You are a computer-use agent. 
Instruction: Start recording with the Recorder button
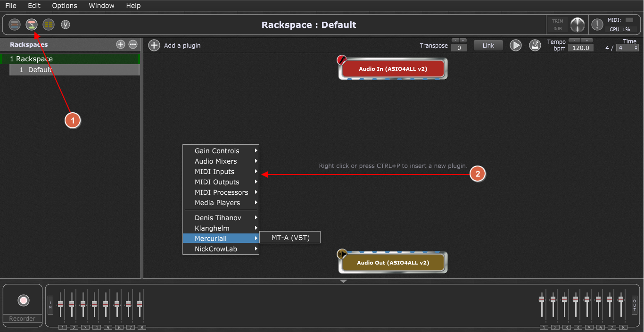coord(24,300)
